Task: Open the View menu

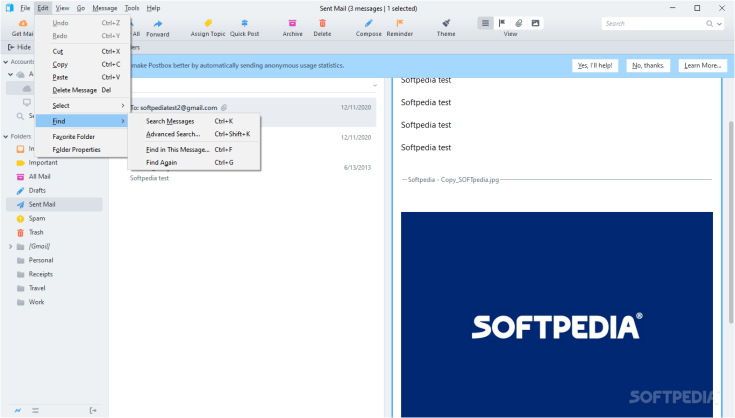Action: click(x=62, y=8)
